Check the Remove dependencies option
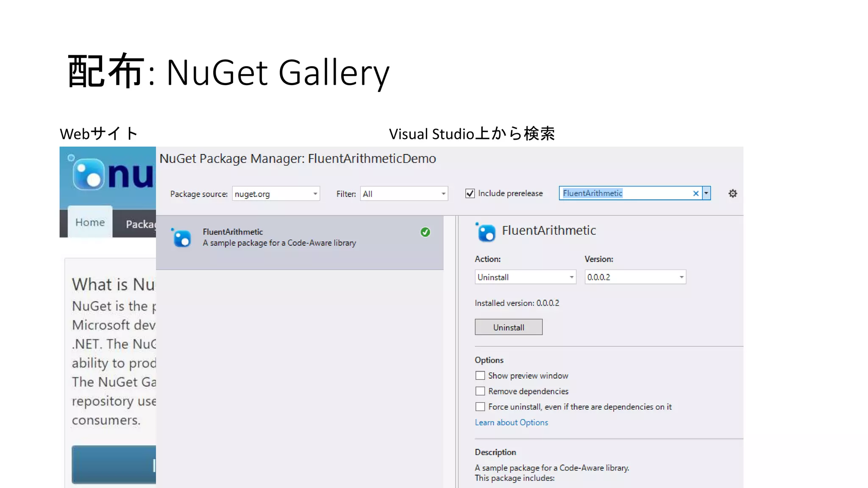 pyautogui.click(x=480, y=391)
